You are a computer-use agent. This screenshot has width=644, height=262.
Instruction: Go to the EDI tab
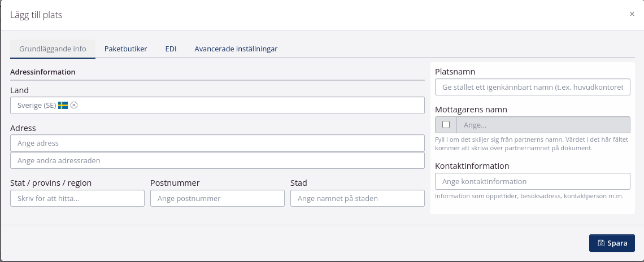pyautogui.click(x=171, y=49)
